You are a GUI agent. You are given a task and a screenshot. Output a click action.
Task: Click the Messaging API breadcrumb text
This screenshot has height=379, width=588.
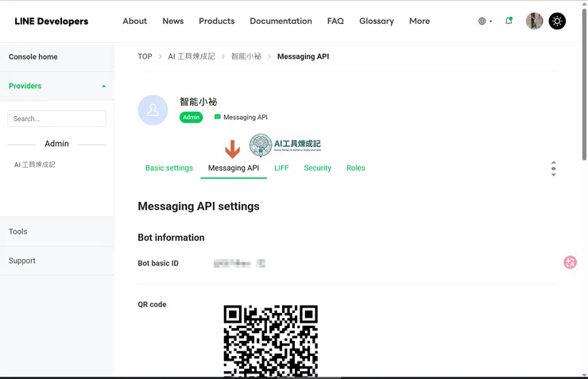pos(303,56)
